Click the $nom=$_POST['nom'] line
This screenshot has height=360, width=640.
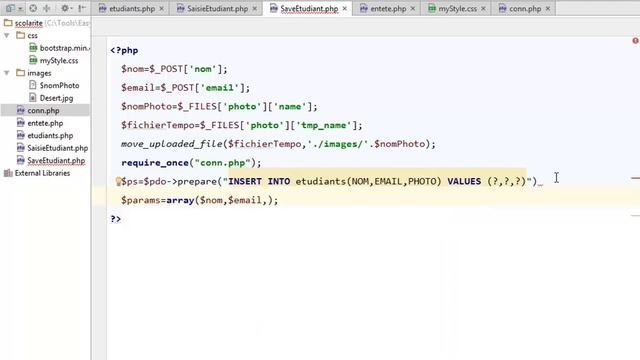pyautogui.click(x=174, y=69)
